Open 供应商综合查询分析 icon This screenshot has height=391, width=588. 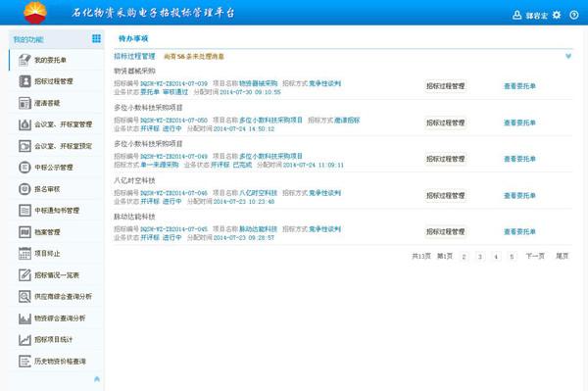click(24, 297)
